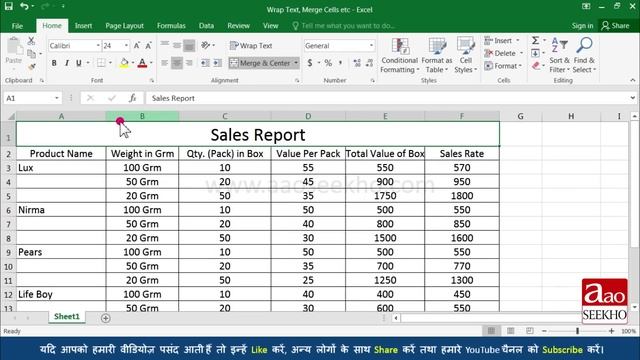Toggle Wrap Text

click(251, 45)
